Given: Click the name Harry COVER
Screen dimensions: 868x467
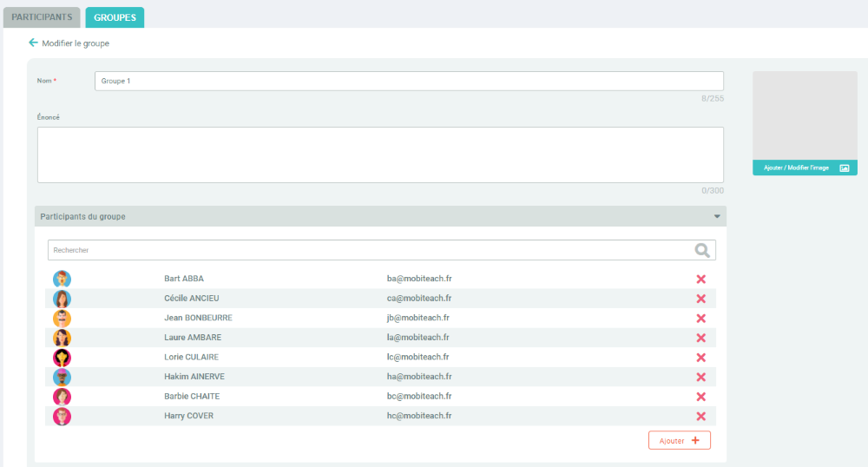Looking at the screenshot, I should click(x=188, y=416).
